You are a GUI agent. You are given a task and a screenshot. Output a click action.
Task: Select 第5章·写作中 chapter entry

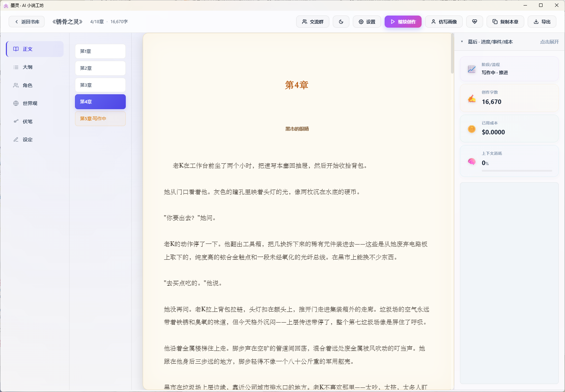click(x=100, y=118)
